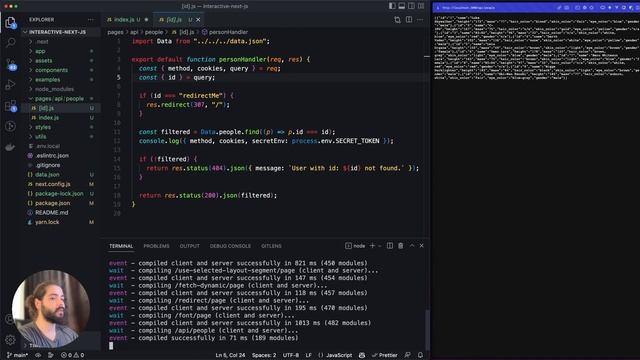Screen dimensions: 640x360
Task: Open the Docker view in activity bar
Action: click(x=11, y=147)
